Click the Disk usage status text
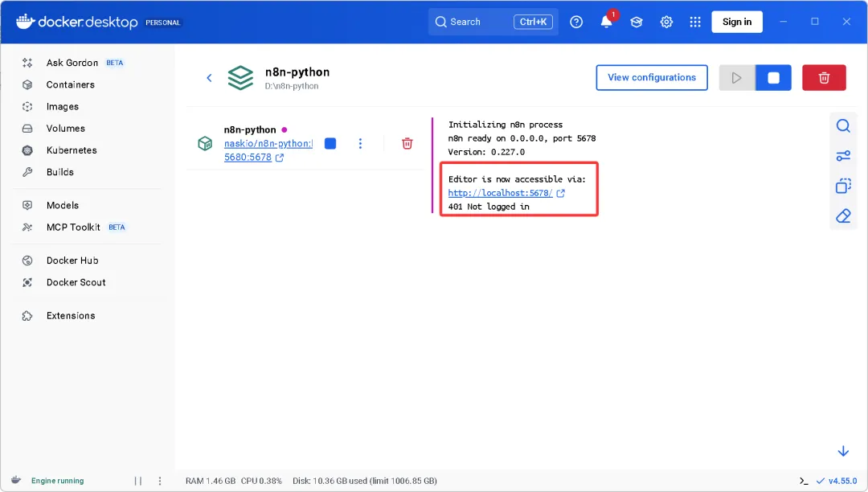The width and height of the screenshot is (868, 492). [365, 481]
